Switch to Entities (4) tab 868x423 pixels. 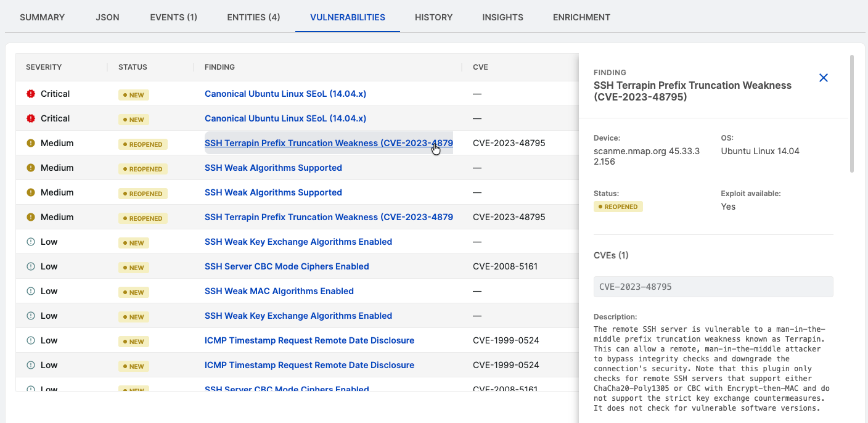(x=253, y=17)
